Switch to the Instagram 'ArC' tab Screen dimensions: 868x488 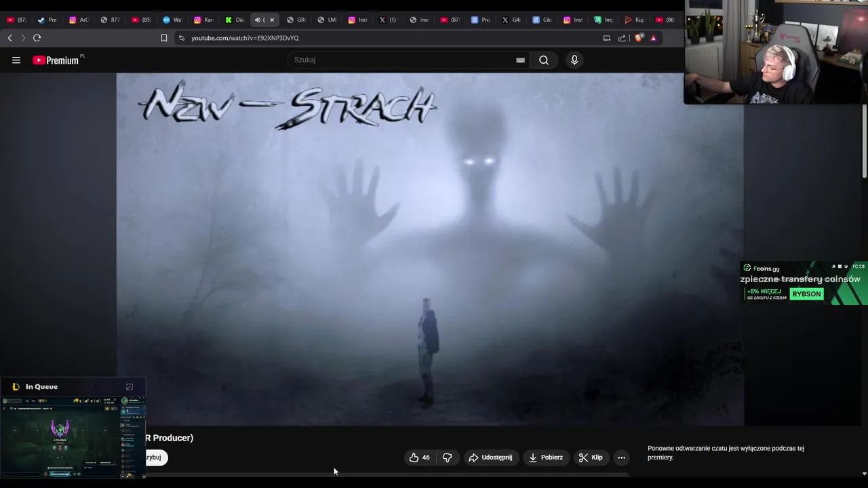pos(79,20)
